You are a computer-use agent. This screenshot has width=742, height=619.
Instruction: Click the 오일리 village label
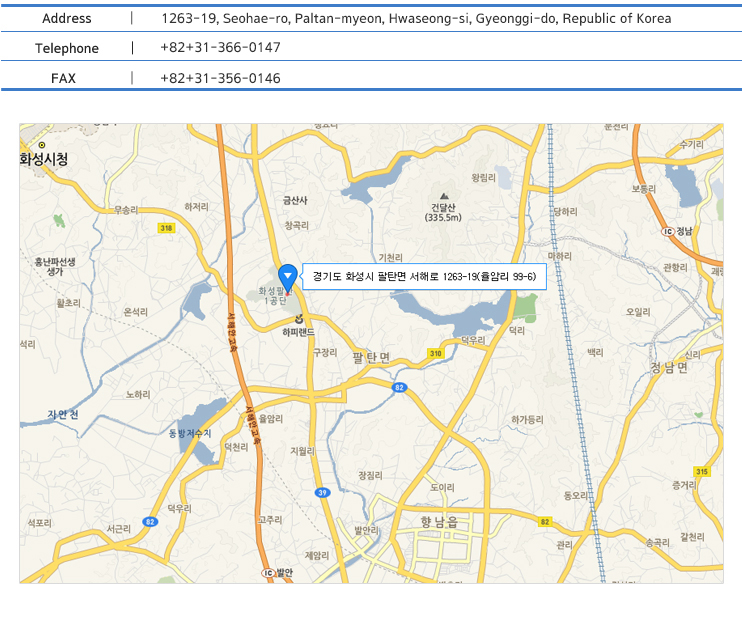coord(638,312)
